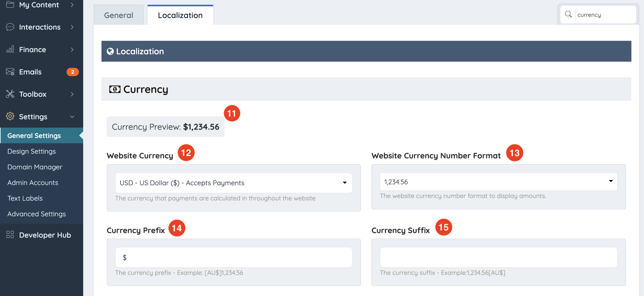Switch to the General tab
Screen dimensions: 644x296
click(x=119, y=15)
